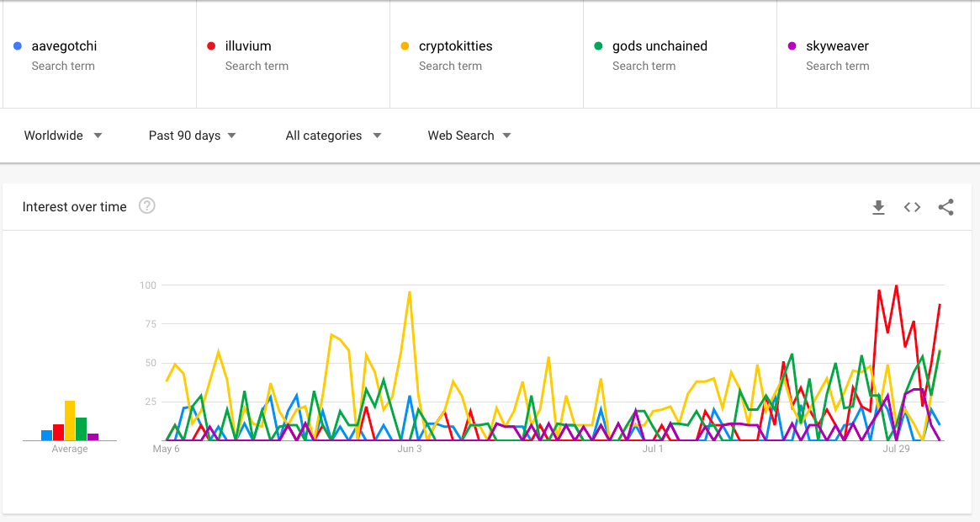Click the blue aavegotchi color dot
Viewport: 980px width, 522px height.
[18, 45]
